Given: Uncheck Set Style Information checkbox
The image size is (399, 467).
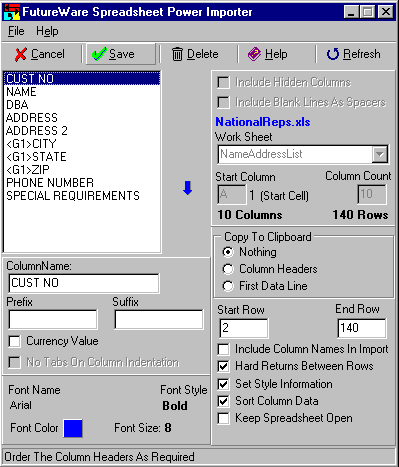Looking at the screenshot, I should (x=223, y=384).
